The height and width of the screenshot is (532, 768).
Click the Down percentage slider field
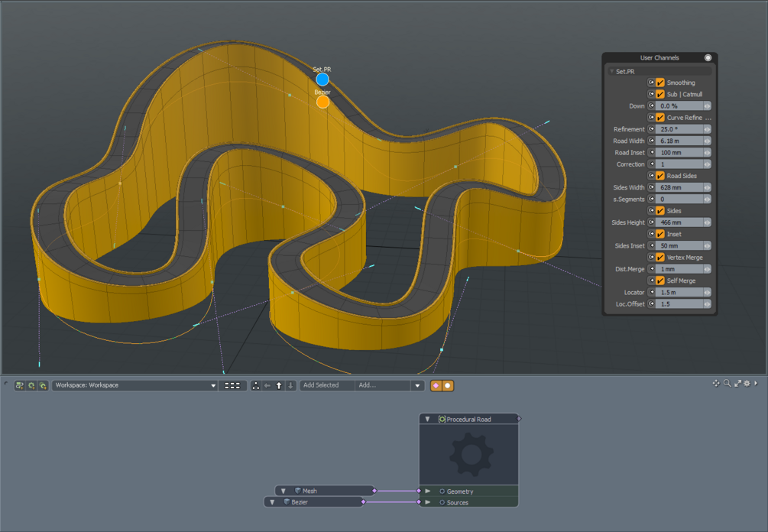679,105
